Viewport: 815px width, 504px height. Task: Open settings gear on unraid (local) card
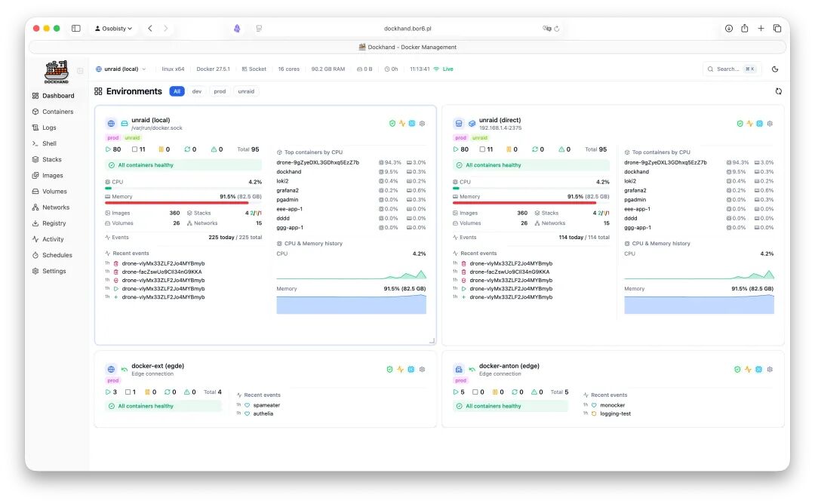422,124
